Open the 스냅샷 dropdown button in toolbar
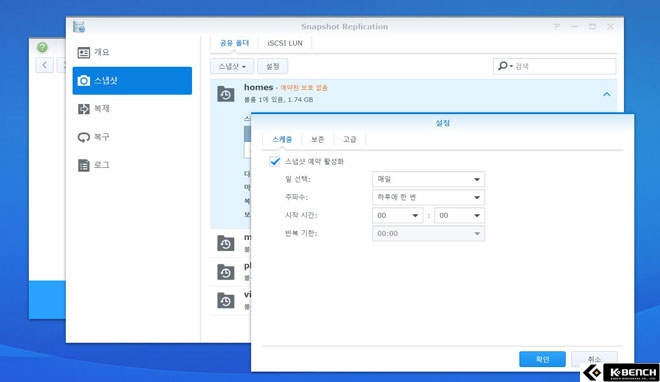 232,66
